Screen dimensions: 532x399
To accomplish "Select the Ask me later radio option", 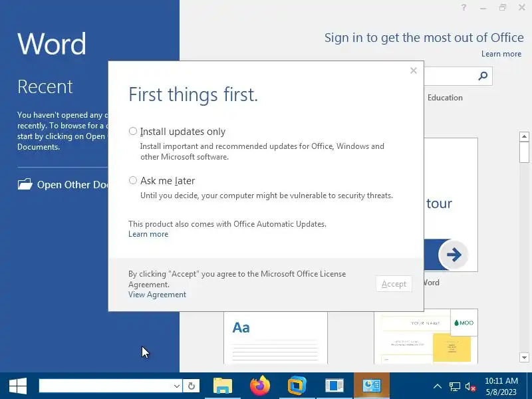I will [x=132, y=180].
